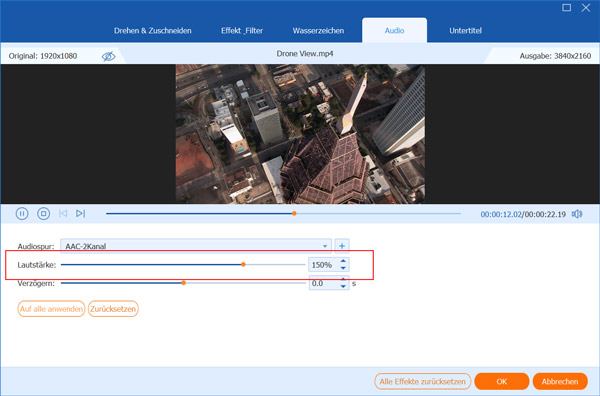Stop the video preview
This screenshot has width=600, height=396.
pos(43,213)
